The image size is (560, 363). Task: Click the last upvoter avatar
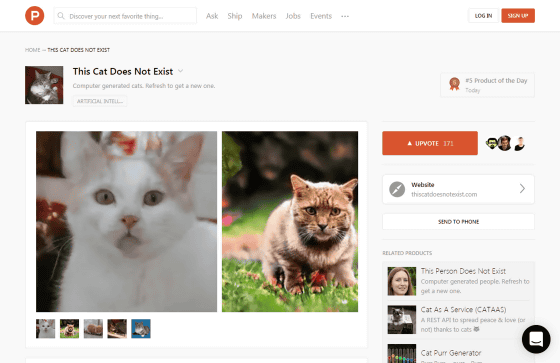tap(520, 144)
